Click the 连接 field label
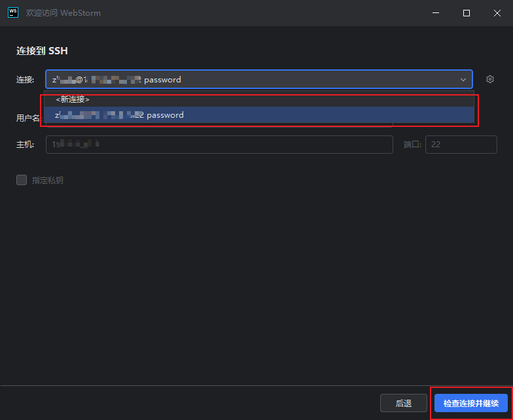The image size is (513, 420). (25, 79)
